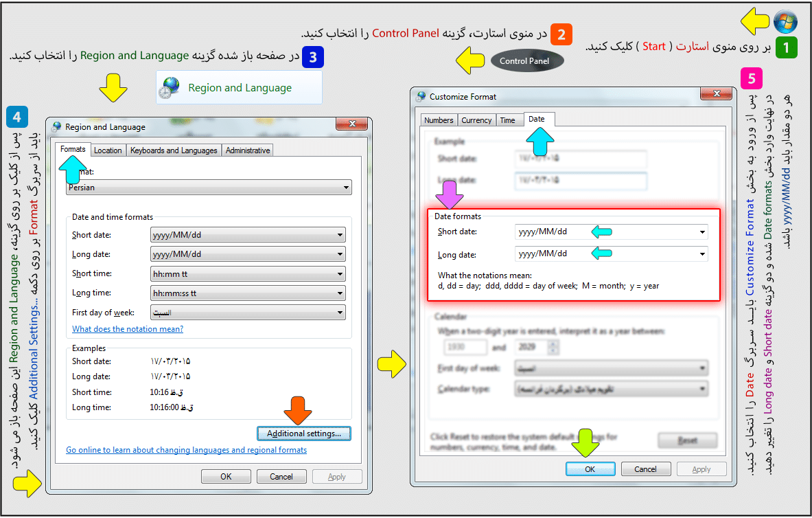This screenshot has width=812, height=518.
Task: Open Short date combo box in Customize Format
Action: [612, 232]
